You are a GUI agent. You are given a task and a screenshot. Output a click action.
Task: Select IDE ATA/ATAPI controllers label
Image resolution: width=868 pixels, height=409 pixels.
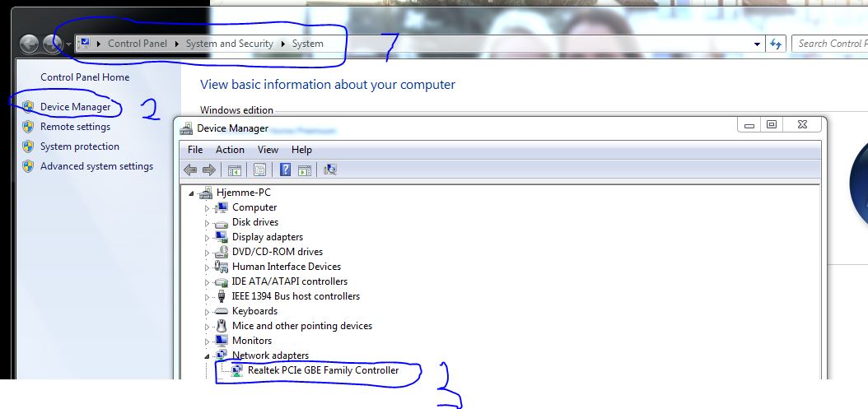coord(290,281)
